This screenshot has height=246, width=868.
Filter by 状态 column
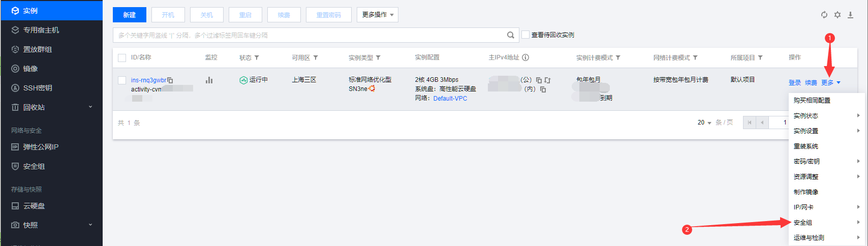tap(257, 58)
